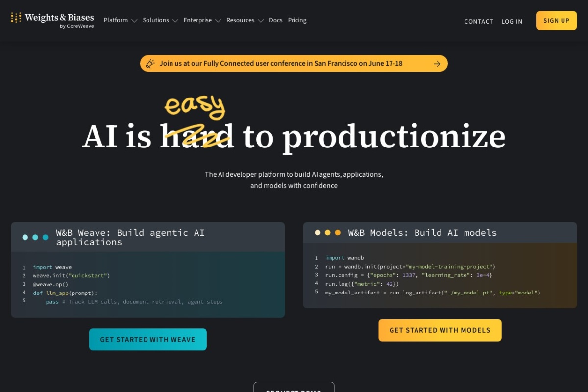Open the Enterprise dropdown menu
Viewport: 588px width, 392px height.
point(202,20)
